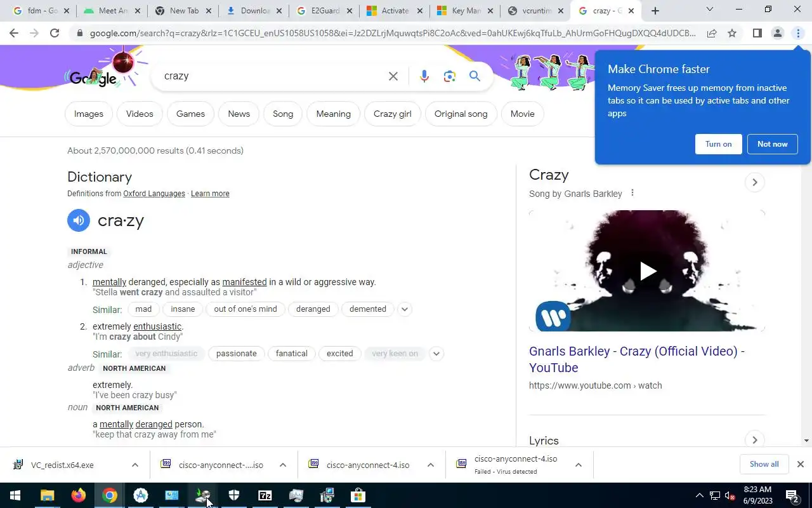The height and width of the screenshot is (508, 812).
Task: Open cisco-anyconnect-....iso download options
Action: pos(282,465)
